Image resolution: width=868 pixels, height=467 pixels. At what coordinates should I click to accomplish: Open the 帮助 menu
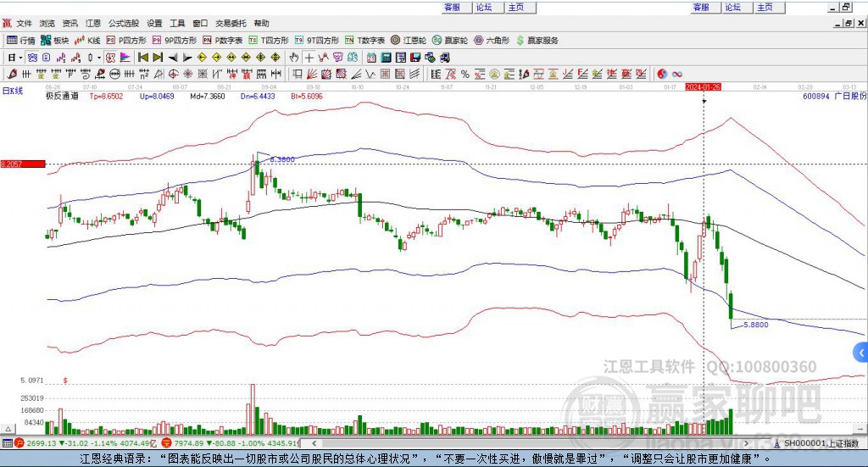(261, 23)
